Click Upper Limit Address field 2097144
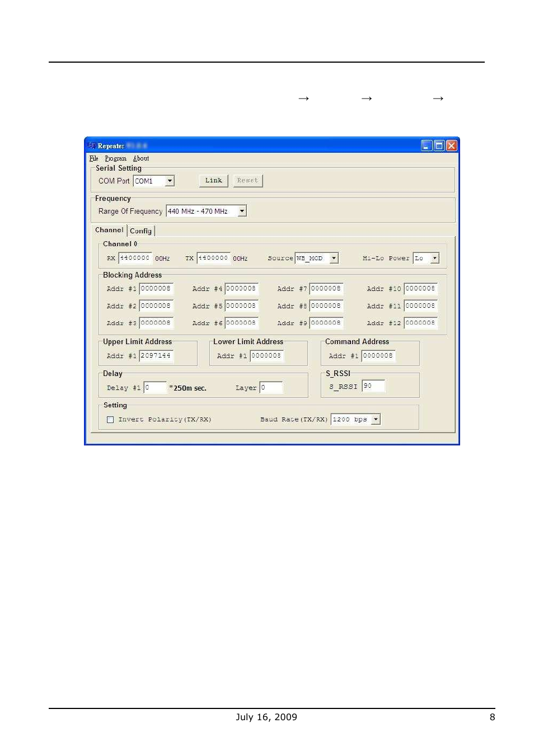This screenshot has height=756, width=534. click(156, 356)
